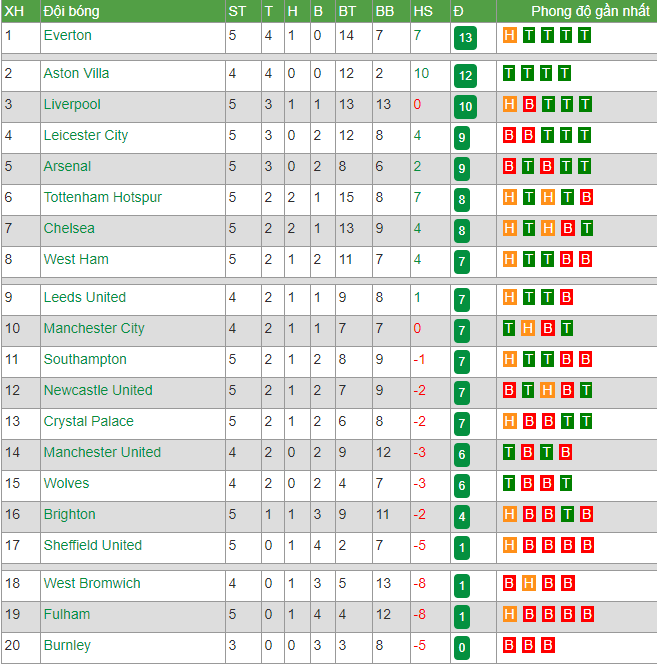Open the Aston Villa team link
657x667 pixels.
pyautogui.click(x=76, y=73)
